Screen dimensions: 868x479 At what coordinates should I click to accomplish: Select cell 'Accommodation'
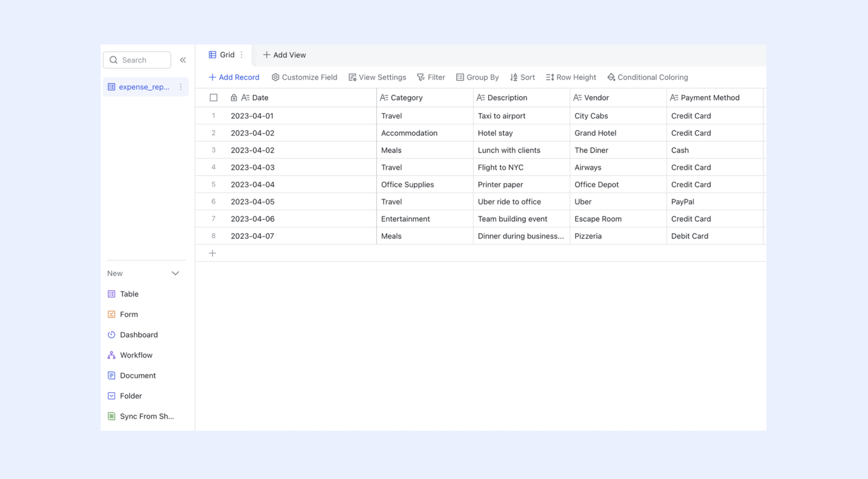coord(425,133)
